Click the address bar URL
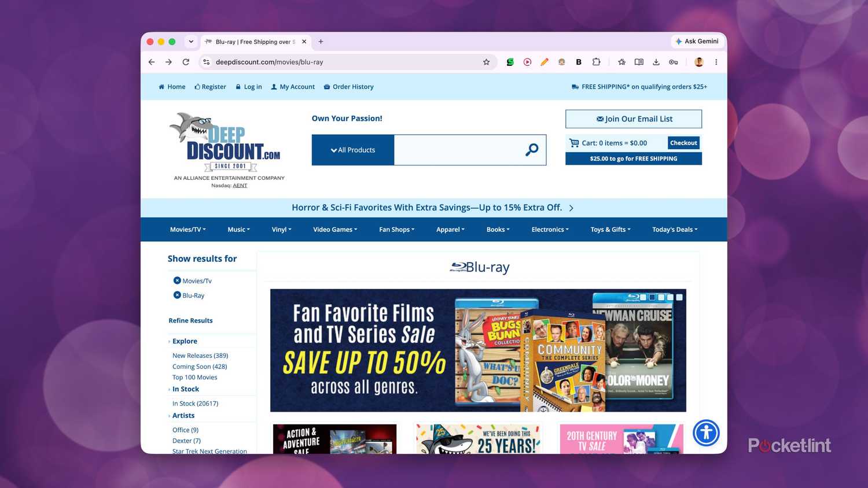The height and width of the screenshot is (488, 868). pyautogui.click(x=270, y=62)
